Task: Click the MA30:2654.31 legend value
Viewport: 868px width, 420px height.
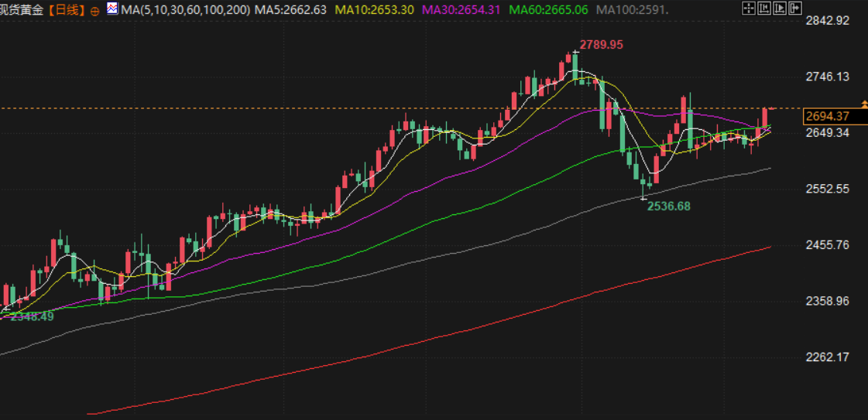Action: coord(461,9)
